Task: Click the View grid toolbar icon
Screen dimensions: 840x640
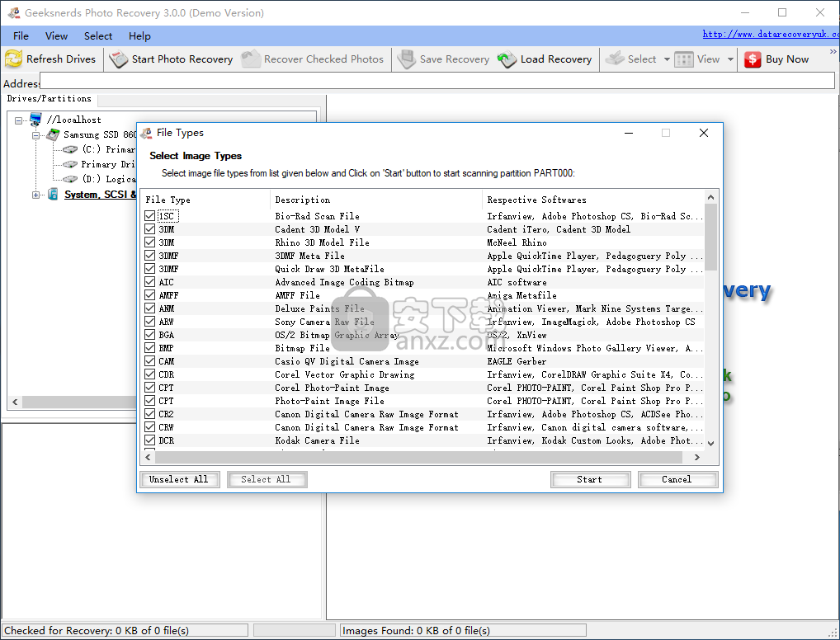Action: point(684,59)
